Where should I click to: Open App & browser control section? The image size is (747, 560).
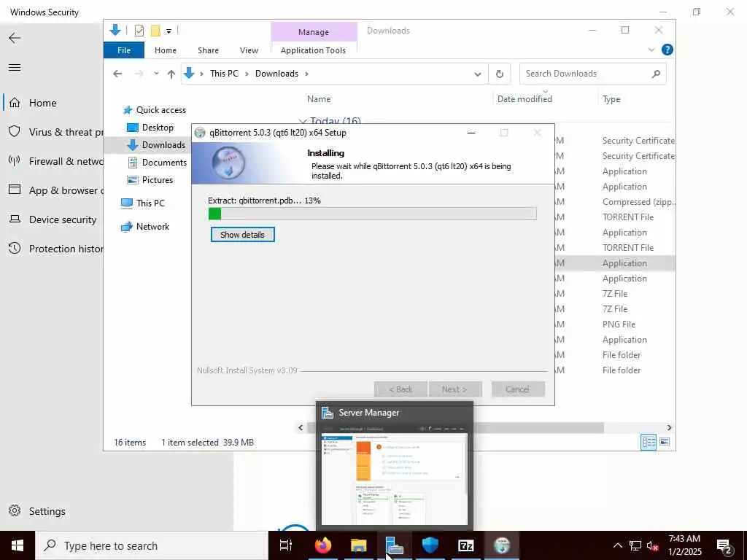tap(55, 190)
